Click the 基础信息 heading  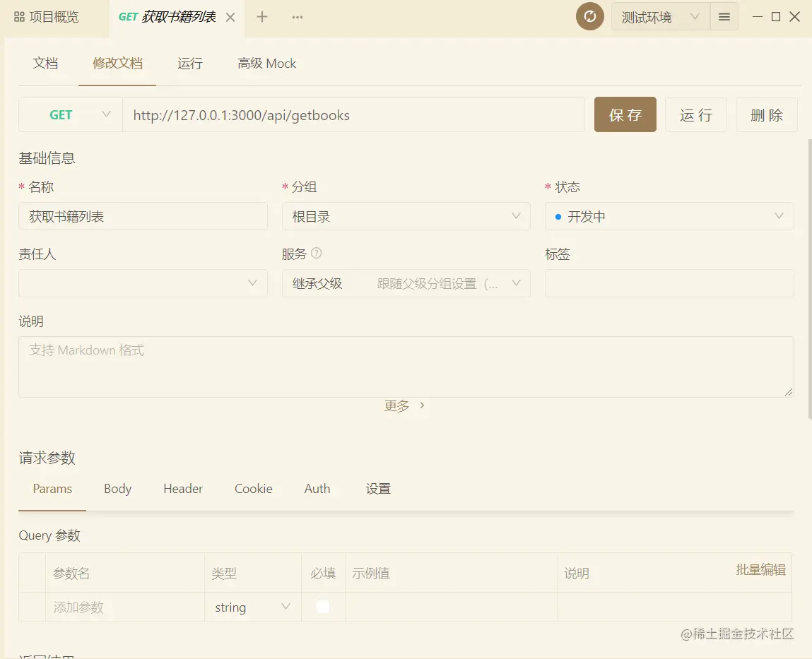(47, 158)
